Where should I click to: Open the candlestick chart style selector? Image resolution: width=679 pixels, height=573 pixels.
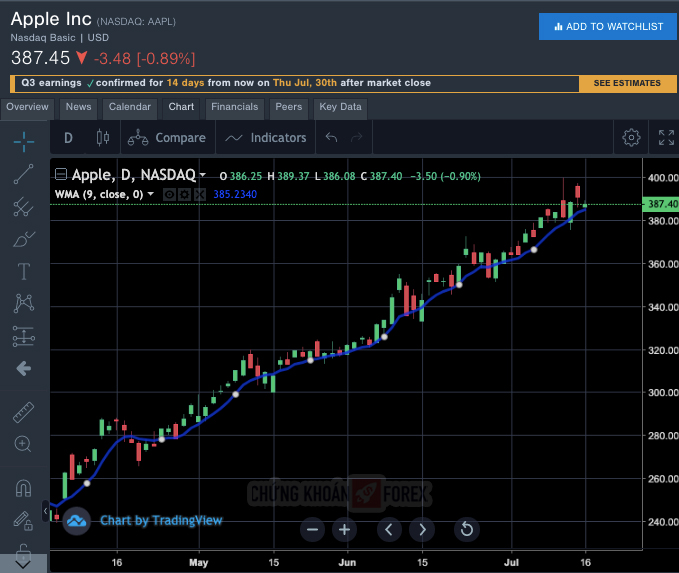click(x=103, y=138)
